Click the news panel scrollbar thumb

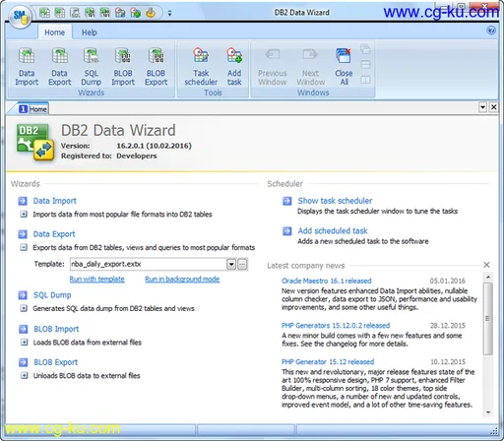(488, 319)
